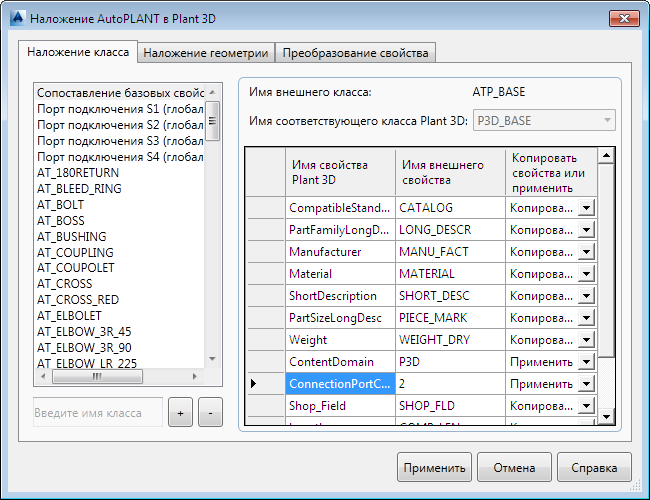Screen dimensions: 650x500
Task: Select AT_CROSS in class list
Action: click(x=120, y=284)
